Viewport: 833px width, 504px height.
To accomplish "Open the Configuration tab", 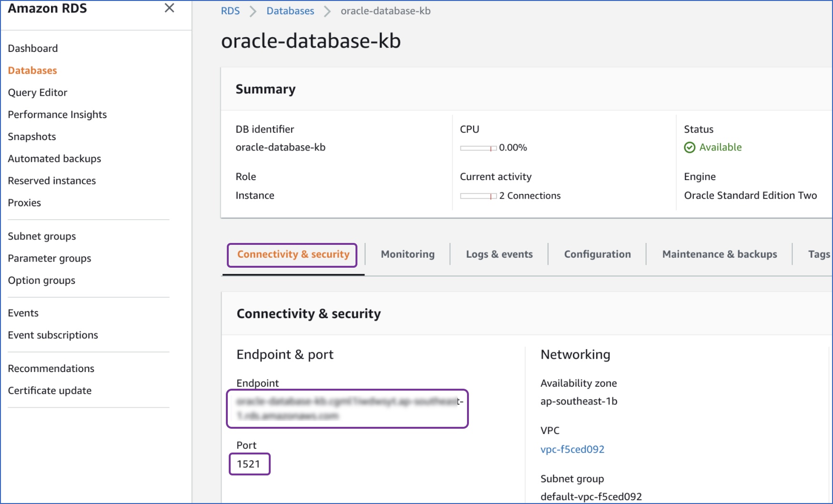I will pyautogui.click(x=598, y=254).
